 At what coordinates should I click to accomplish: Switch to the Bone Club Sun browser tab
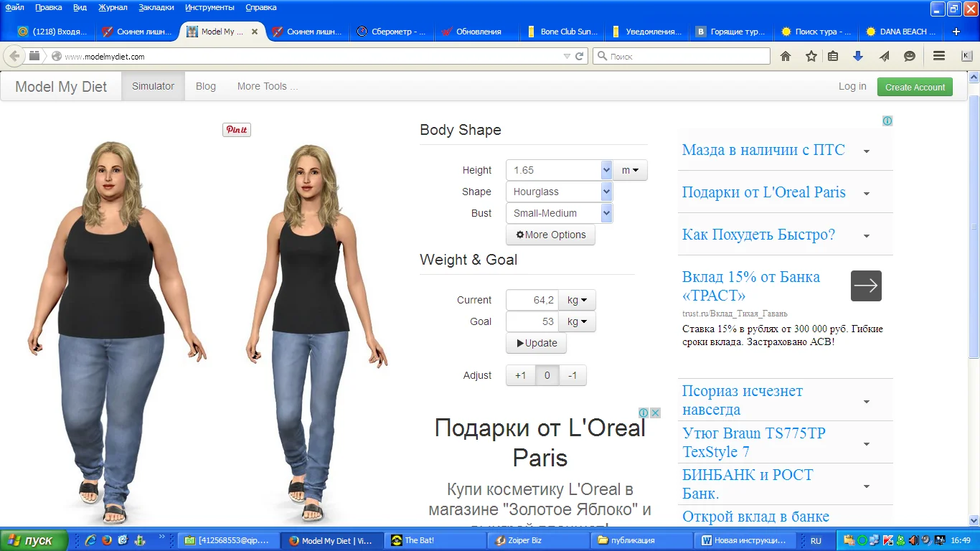click(563, 32)
